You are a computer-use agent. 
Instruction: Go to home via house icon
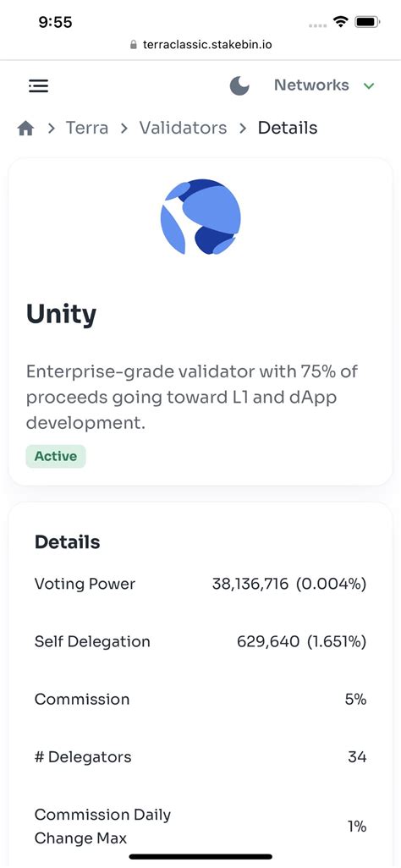[25, 129]
